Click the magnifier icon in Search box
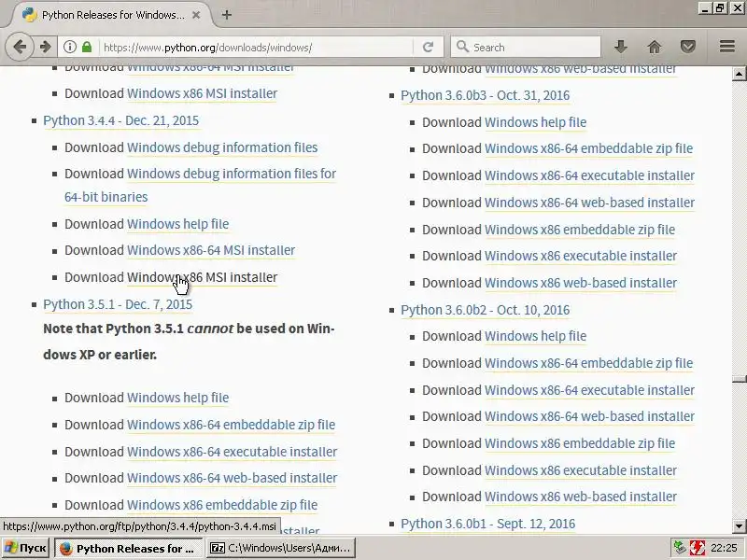Screen dimensions: 747x560 tap(461, 47)
